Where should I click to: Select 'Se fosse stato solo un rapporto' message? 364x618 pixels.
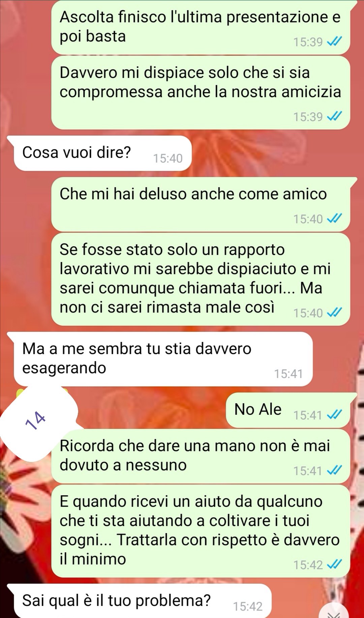point(201,279)
